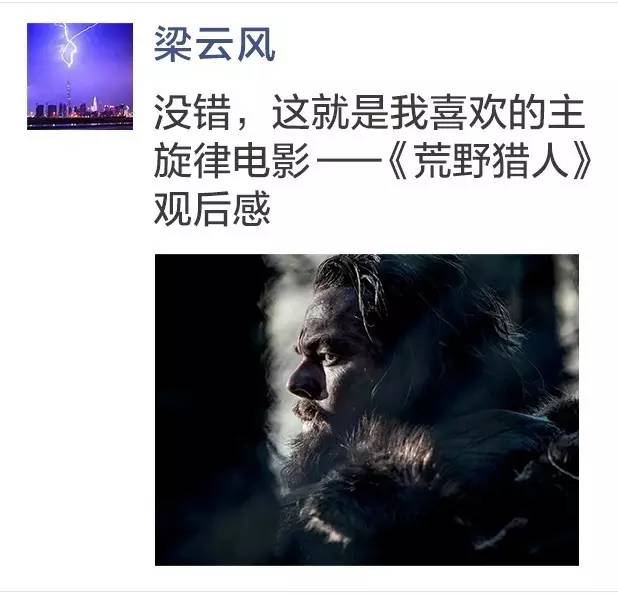
Task: Tap the dark left area of the photo
Action: [209, 410]
